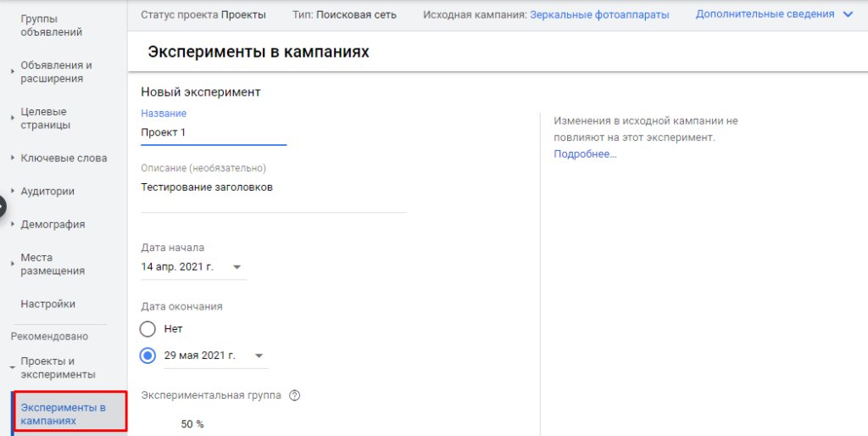The height and width of the screenshot is (436, 868).
Task: Click the 50 % experimental group value
Action: click(x=192, y=424)
